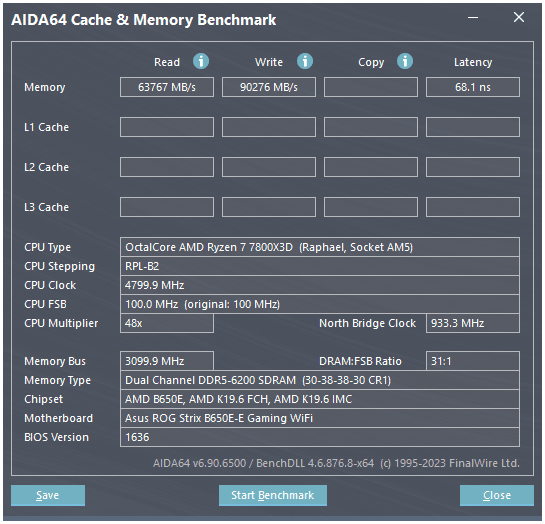Screen dimensions: 545x524
Task: Click the BIOS Version 1636 field
Action: point(320,437)
